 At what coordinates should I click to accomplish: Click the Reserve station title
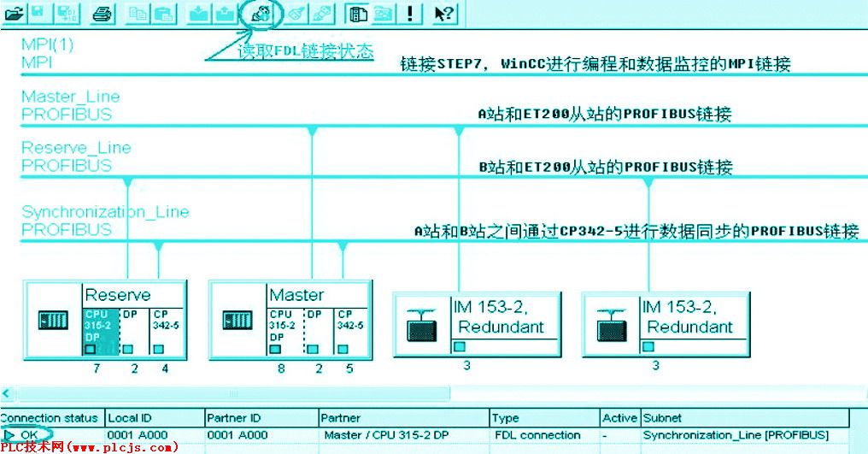[x=118, y=295]
